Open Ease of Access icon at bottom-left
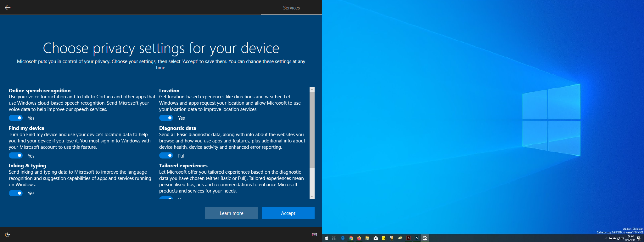The width and height of the screenshot is (644, 242). click(8, 234)
